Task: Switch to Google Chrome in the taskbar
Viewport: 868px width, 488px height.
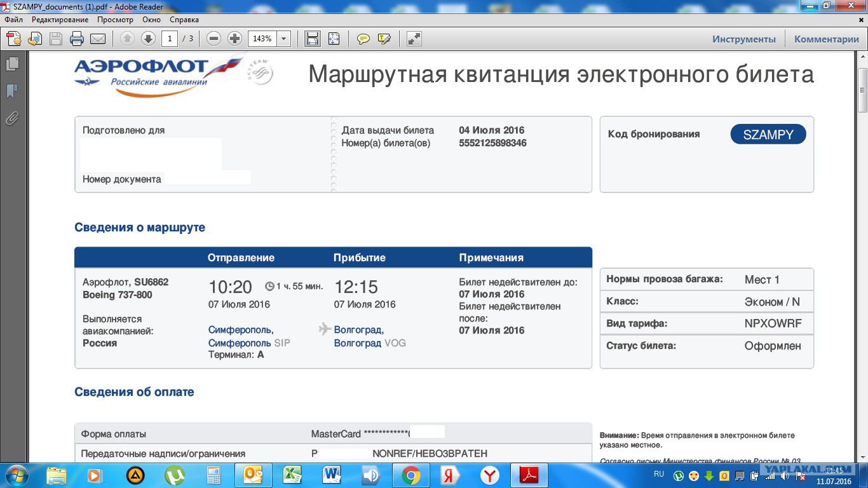Action: (x=410, y=475)
